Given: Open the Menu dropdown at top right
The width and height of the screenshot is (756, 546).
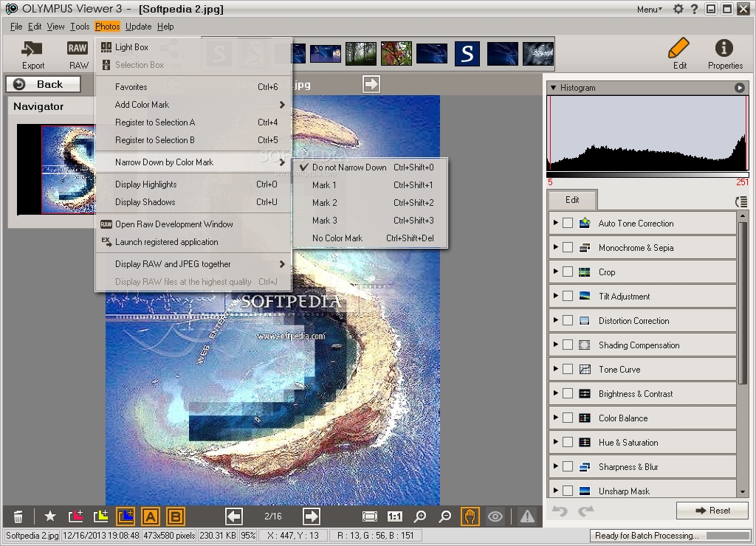Looking at the screenshot, I should 650,9.
